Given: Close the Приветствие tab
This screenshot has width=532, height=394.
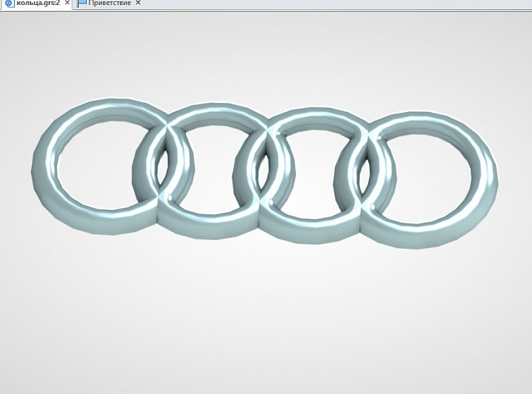Looking at the screenshot, I should point(137,3).
